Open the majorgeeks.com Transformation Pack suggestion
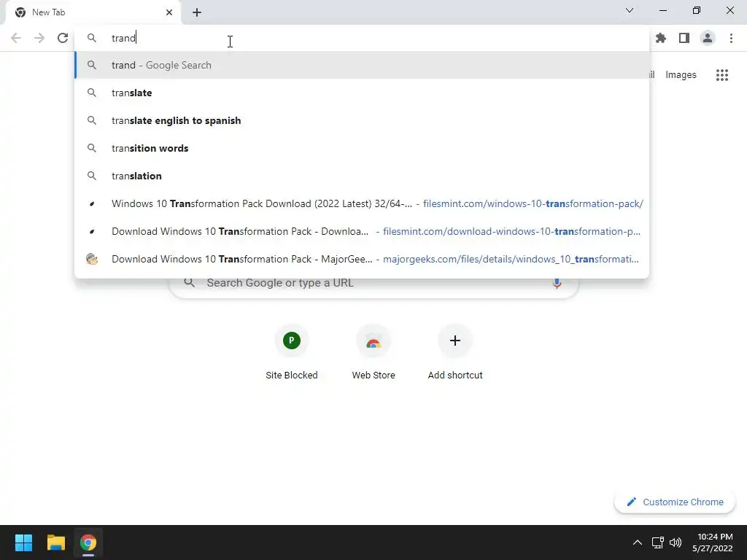Screen dimensions: 747x560 click(x=362, y=259)
